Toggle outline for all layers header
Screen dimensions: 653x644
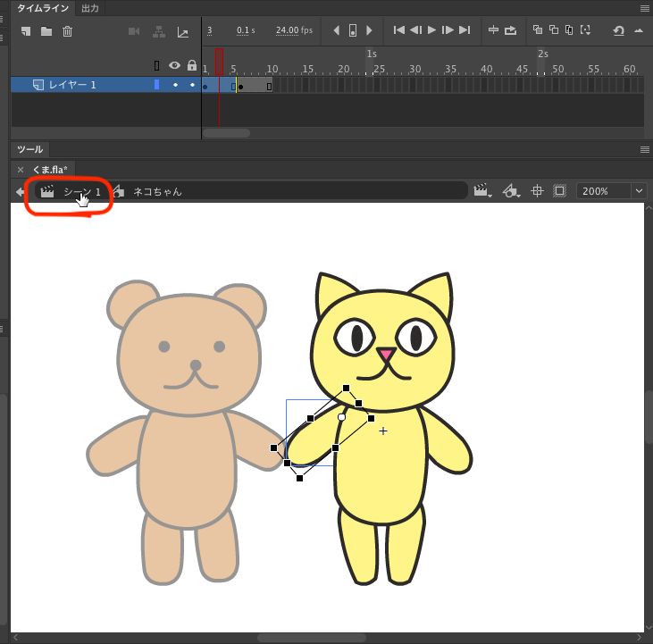click(x=156, y=66)
